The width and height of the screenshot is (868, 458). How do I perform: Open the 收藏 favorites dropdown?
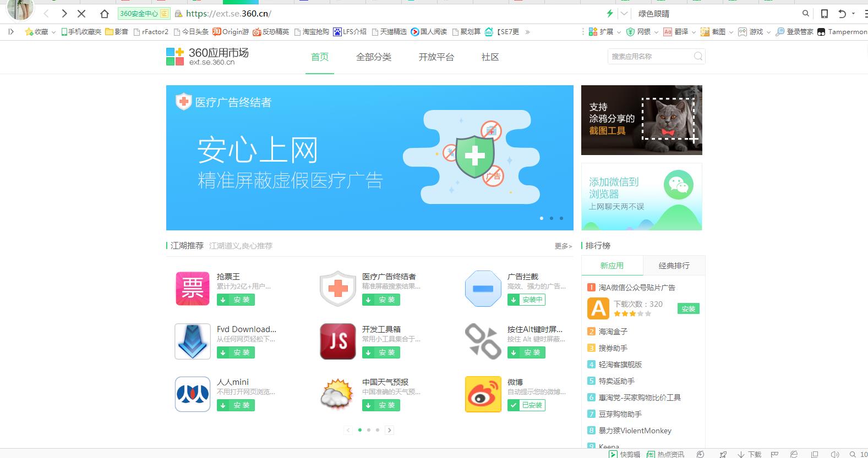point(40,32)
